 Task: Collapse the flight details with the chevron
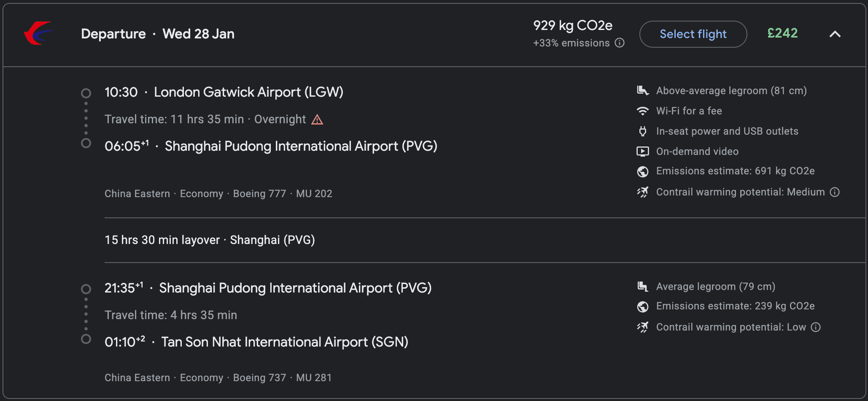836,34
